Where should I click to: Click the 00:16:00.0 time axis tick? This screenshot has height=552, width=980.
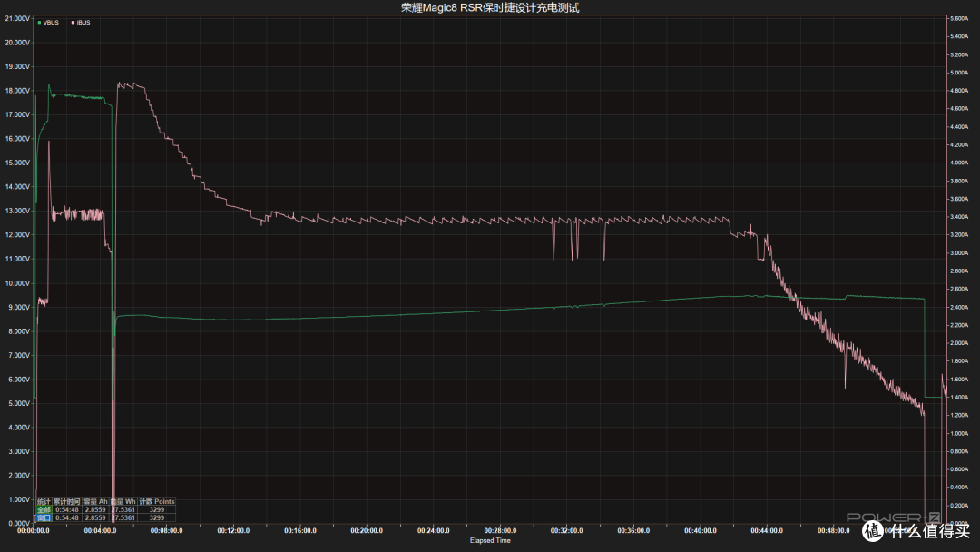pyautogui.click(x=300, y=531)
